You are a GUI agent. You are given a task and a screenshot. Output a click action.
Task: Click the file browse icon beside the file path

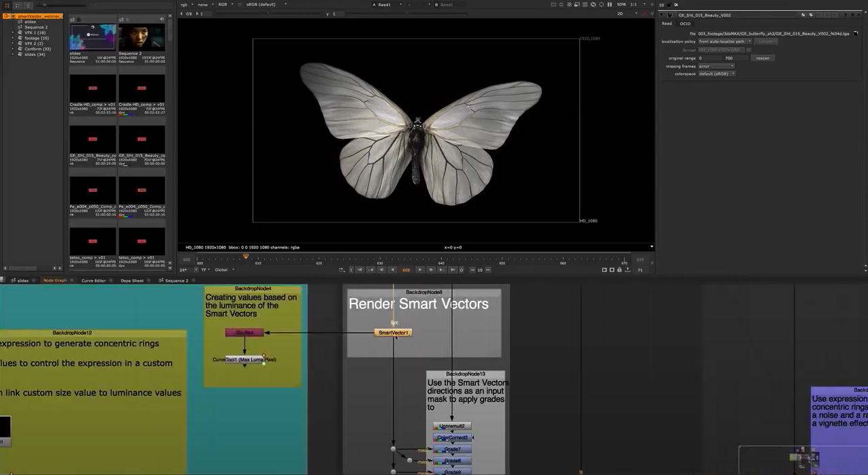point(856,33)
